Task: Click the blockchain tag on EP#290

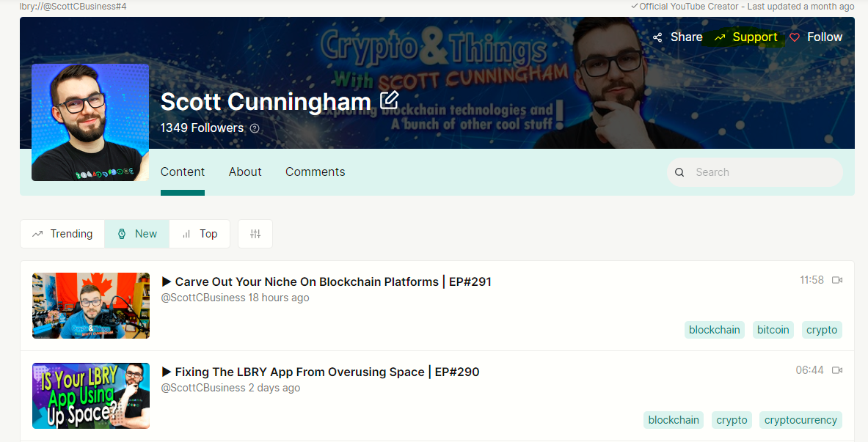Action: point(674,420)
